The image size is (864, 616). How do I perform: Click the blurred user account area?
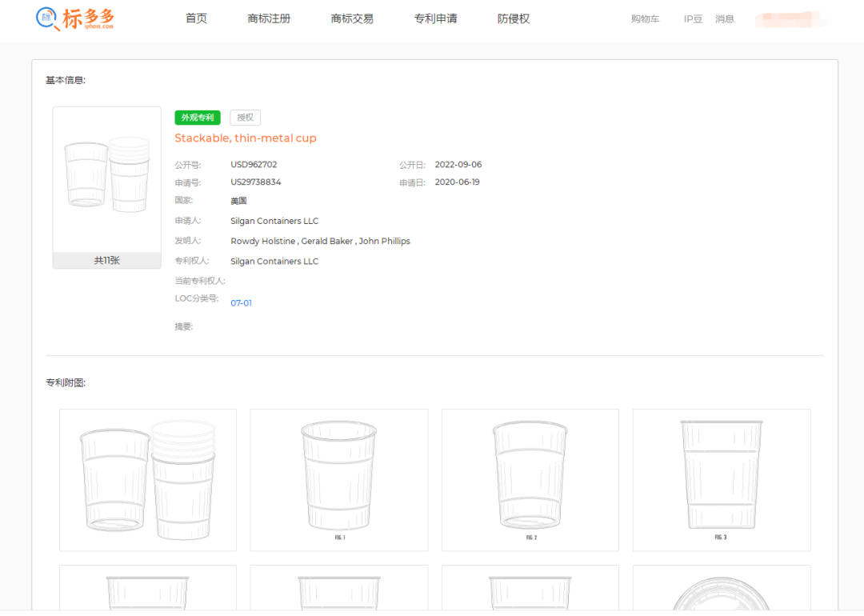pyautogui.click(x=791, y=19)
